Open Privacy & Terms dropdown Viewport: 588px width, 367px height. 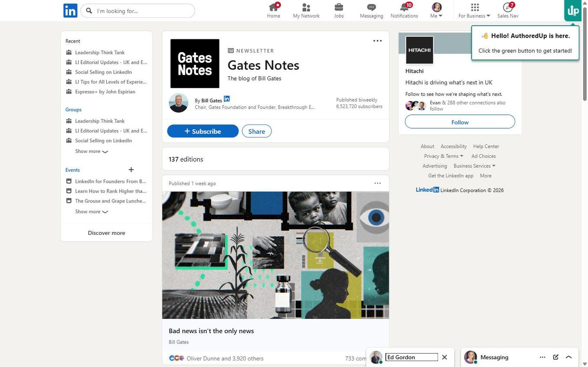pyautogui.click(x=444, y=156)
